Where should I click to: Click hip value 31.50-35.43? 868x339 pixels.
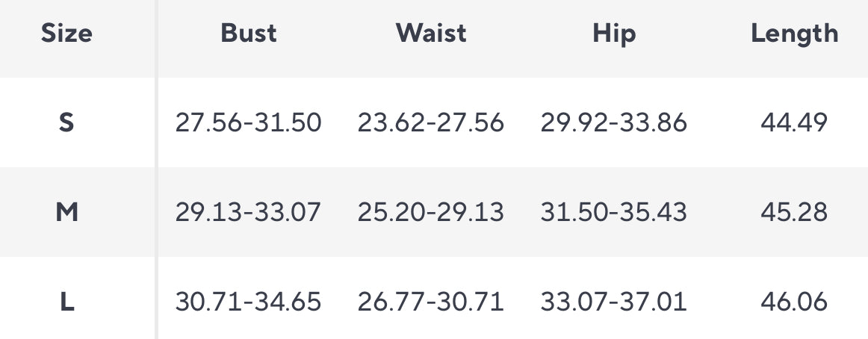(613, 213)
